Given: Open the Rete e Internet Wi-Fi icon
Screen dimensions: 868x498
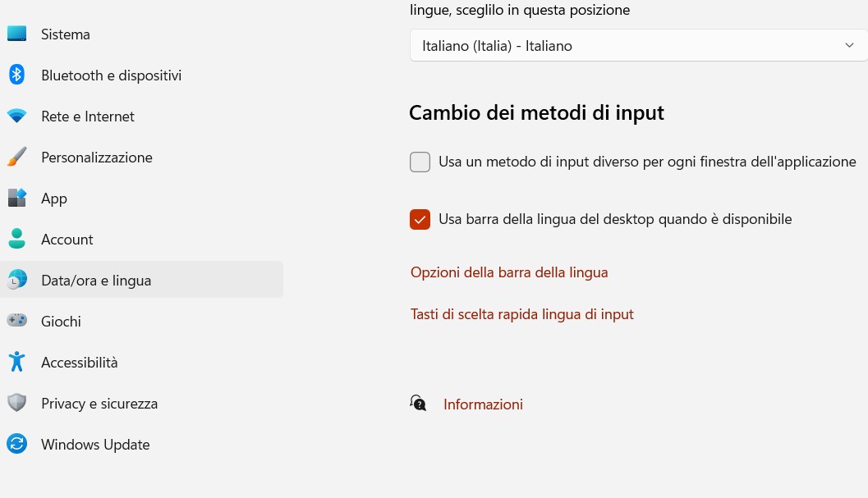Looking at the screenshot, I should [x=16, y=117].
